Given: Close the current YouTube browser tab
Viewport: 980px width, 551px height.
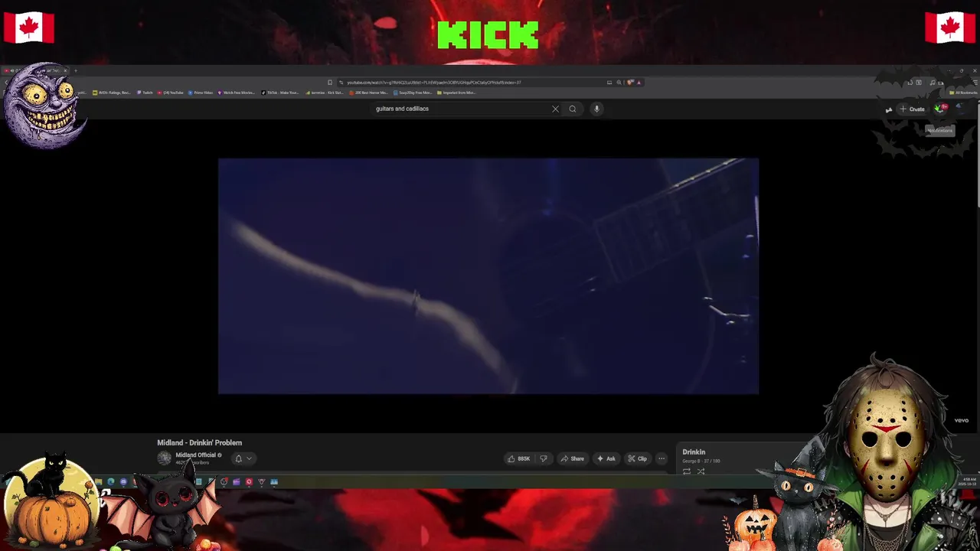Looking at the screenshot, I should (65, 70).
